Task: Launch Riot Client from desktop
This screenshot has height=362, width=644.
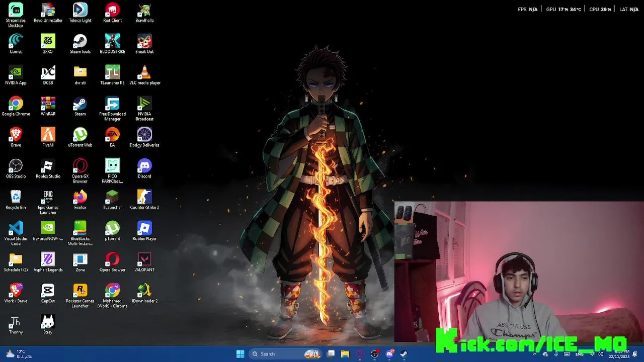Action: coord(112,13)
